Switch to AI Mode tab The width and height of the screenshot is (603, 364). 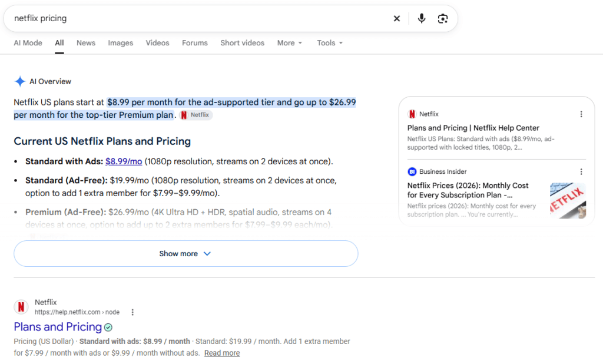point(28,43)
